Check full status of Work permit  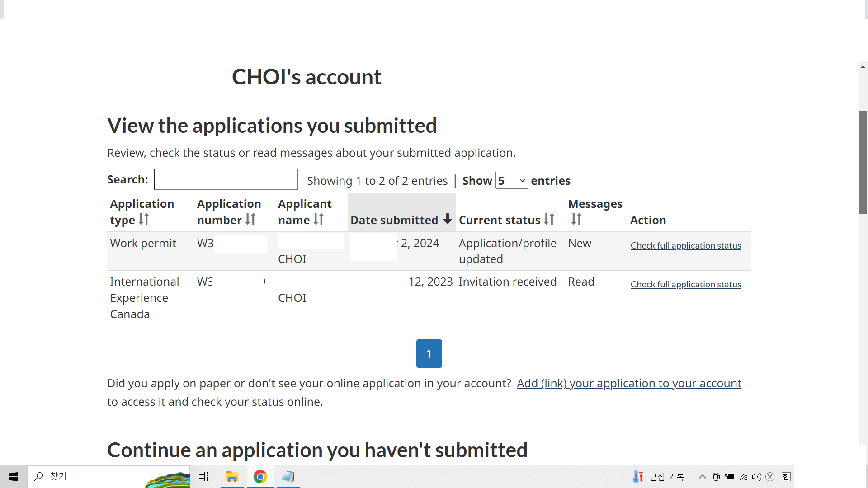point(685,245)
